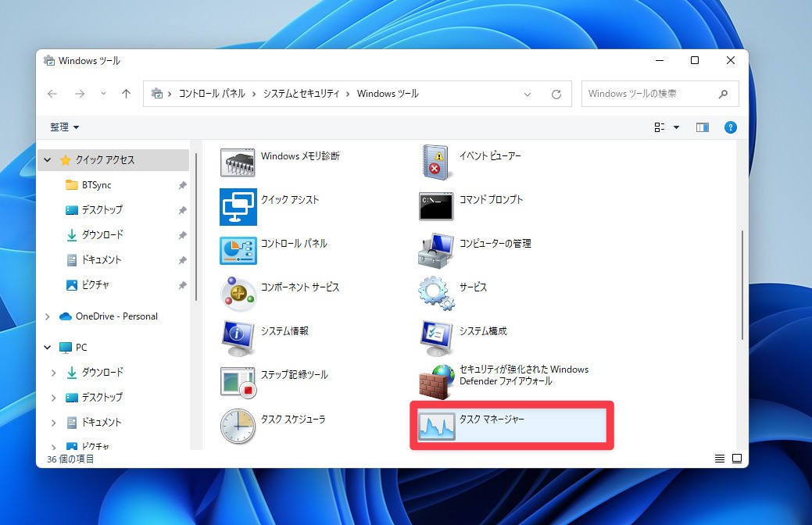Minimize the Windows ツール window

660,61
